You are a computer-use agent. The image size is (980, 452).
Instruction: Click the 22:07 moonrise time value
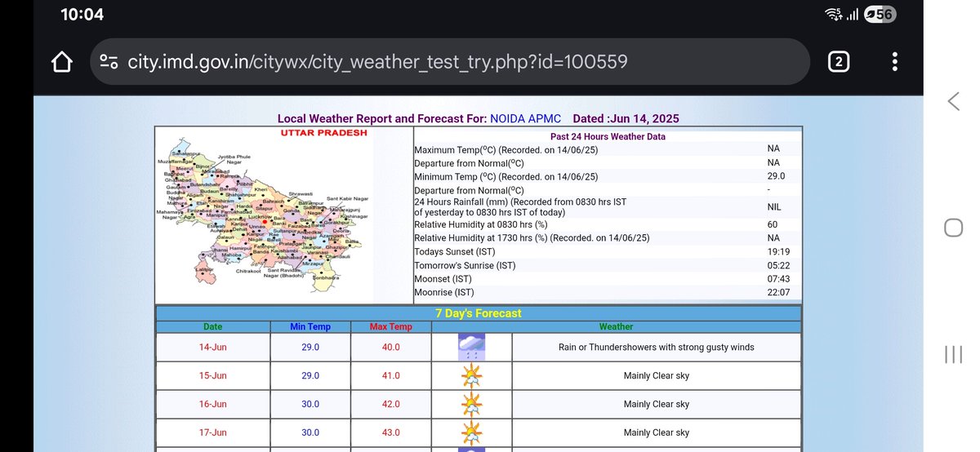tap(778, 292)
